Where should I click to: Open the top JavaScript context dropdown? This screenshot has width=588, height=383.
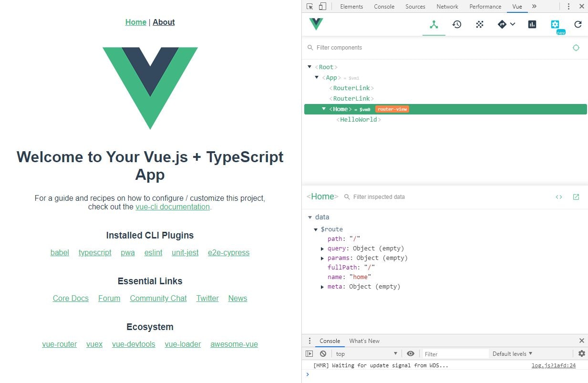tap(366, 353)
